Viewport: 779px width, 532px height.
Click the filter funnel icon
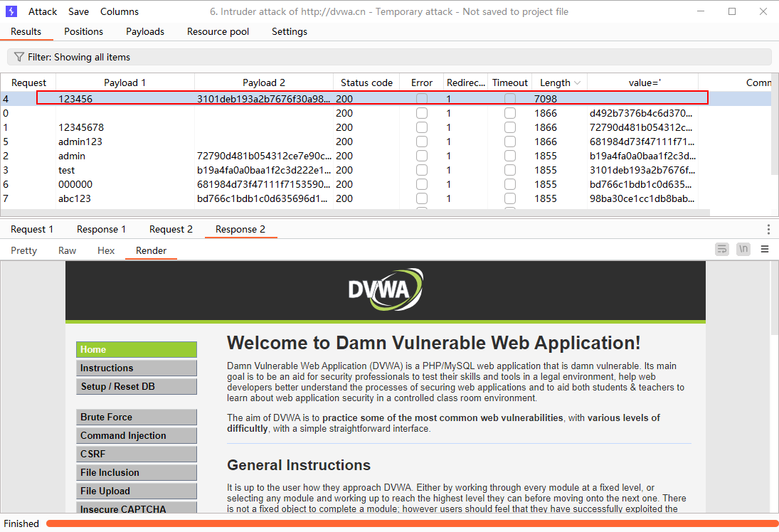[18, 57]
